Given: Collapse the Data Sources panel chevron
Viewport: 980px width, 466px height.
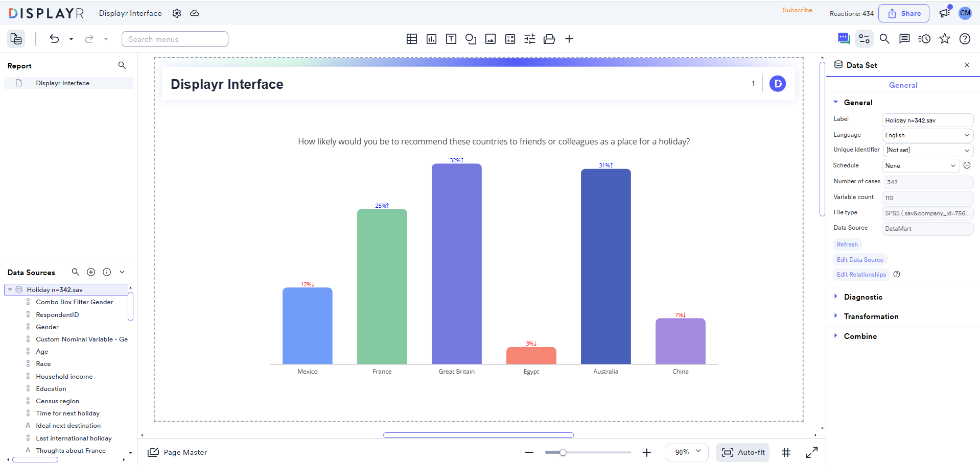Looking at the screenshot, I should point(122,272).
